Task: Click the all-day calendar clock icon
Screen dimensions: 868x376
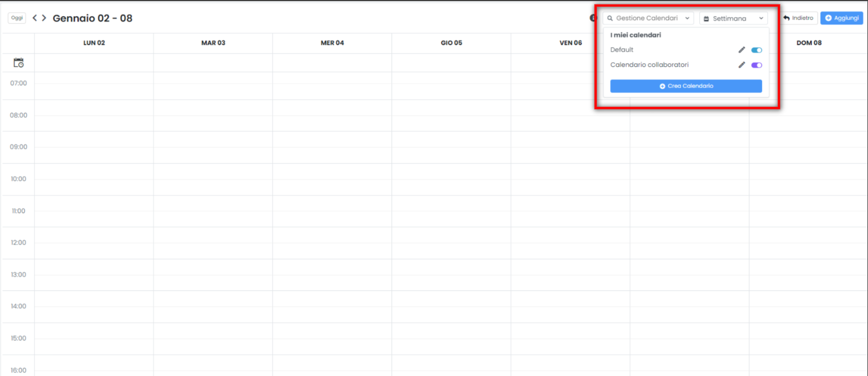Action: point(18,63)
